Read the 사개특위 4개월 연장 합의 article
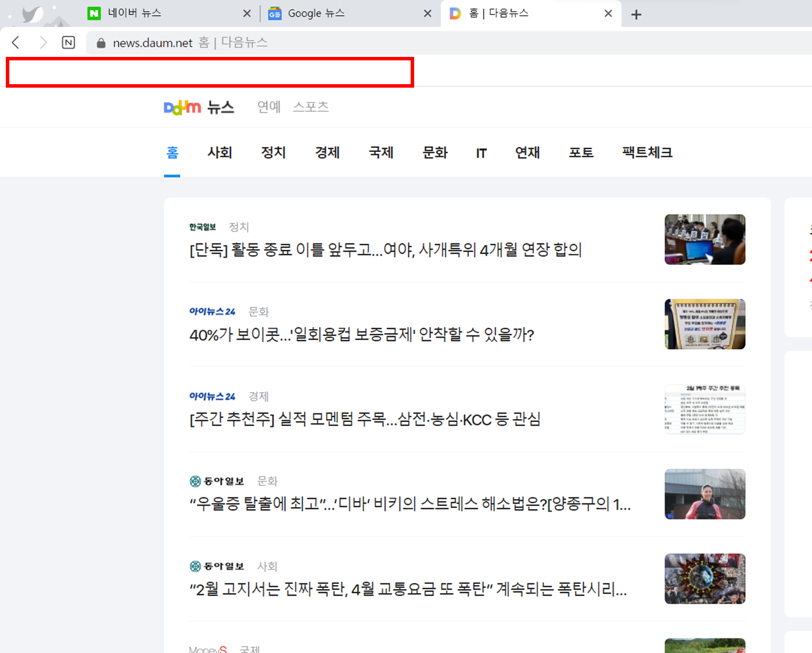Screen dimensions: 812x653 (386, 250)
